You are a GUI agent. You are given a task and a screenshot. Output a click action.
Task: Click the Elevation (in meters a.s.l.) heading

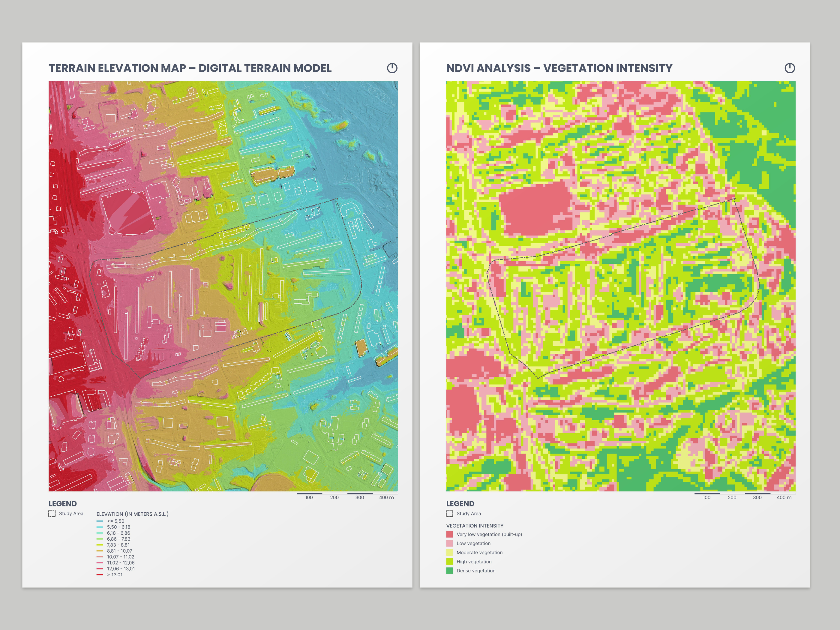click(x=132, y=514)
